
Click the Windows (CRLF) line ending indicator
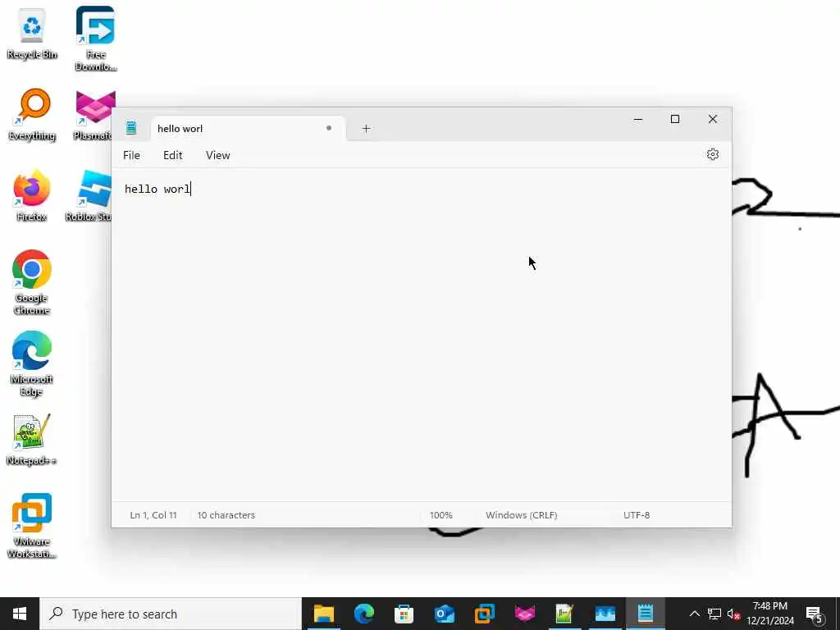pyautogui.click(x=521, y=515)
